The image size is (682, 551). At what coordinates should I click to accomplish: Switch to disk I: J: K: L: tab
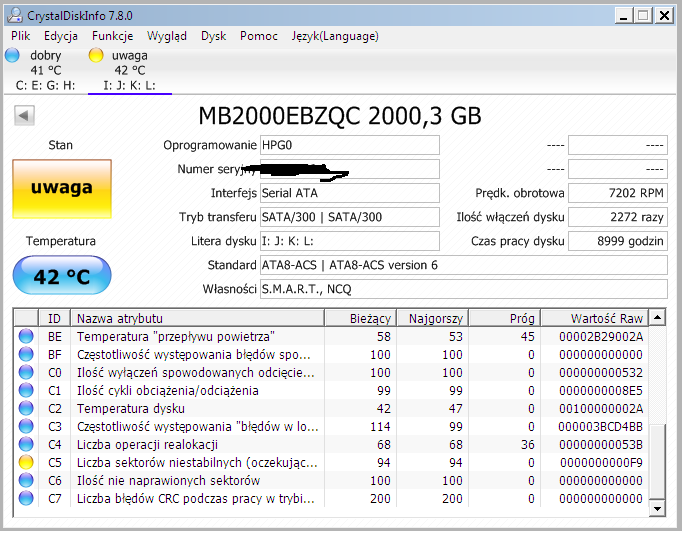[x=130, y=70]
